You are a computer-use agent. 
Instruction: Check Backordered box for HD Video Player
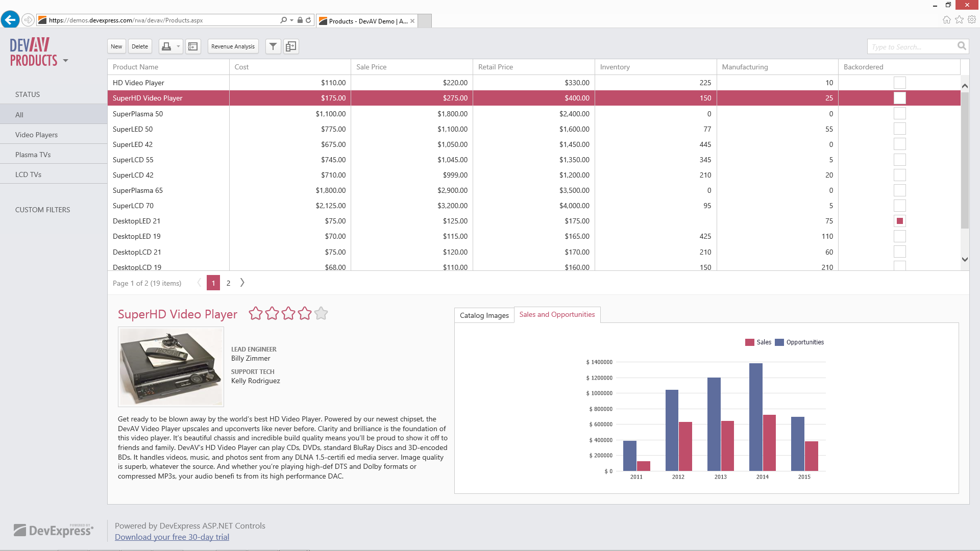[899, 83]
